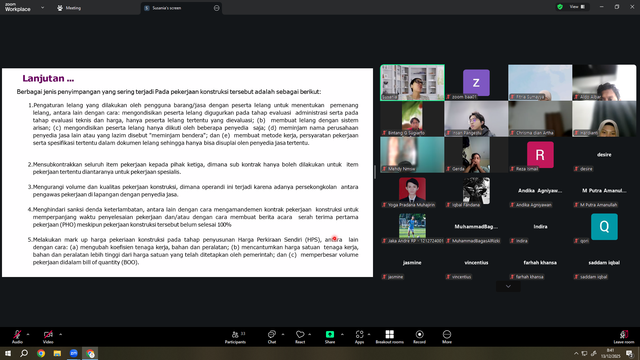Screen dimensions: 640x360
Task: Select qori's teal Q avatar
Action: [604, 227]
